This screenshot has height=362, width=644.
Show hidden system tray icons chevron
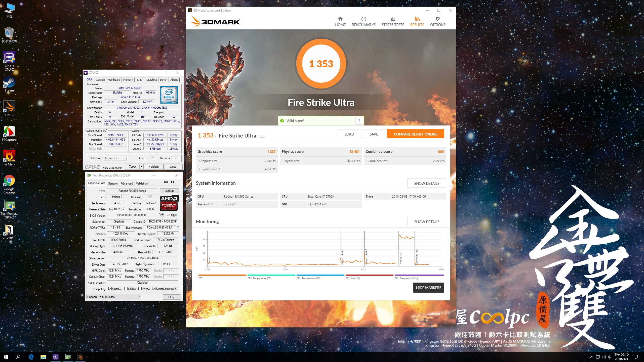(x=591, y=357)
